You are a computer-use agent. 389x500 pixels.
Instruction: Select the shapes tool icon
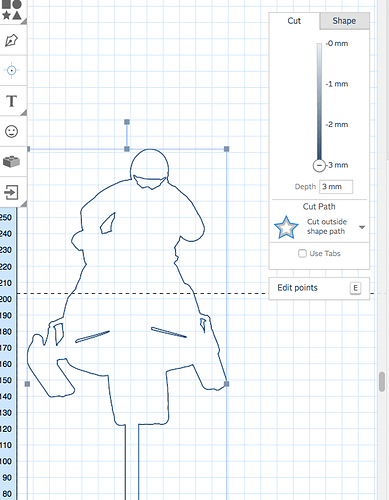point(12,10)
